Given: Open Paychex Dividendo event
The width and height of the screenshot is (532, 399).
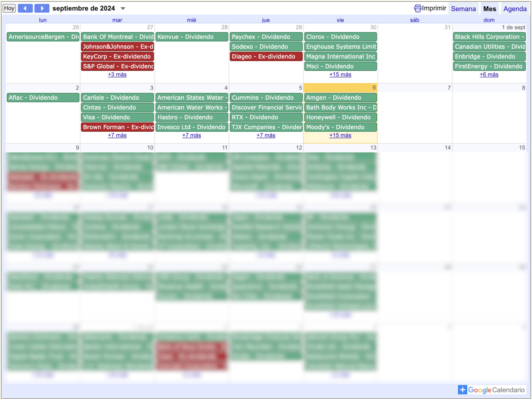Looking at the screenshot, I should point(266,37).
